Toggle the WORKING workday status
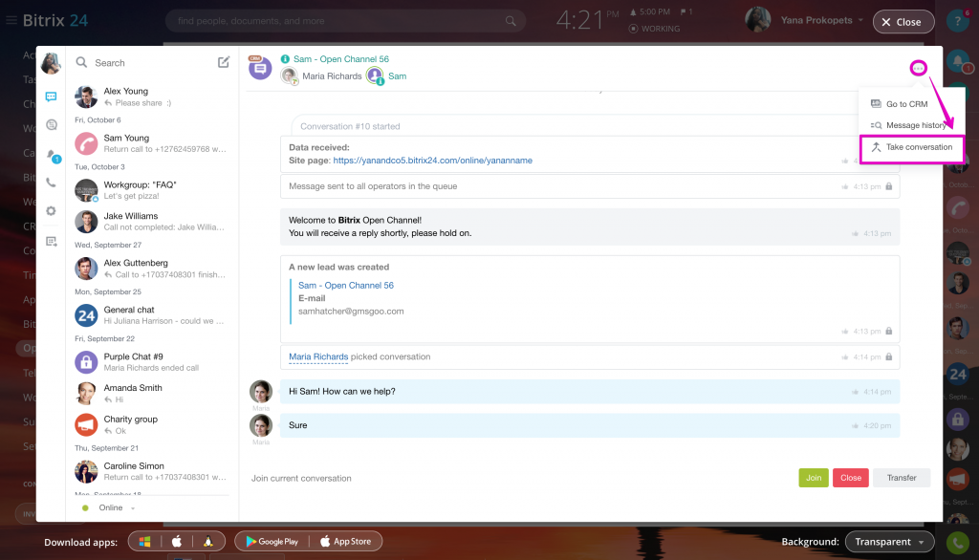Image resolution: width=979 pixels, height=560 pixels. (x=654, y=29)
